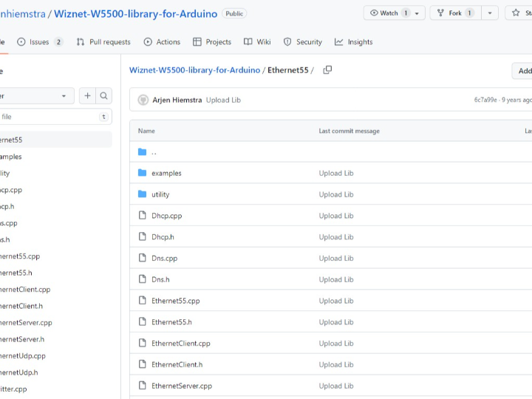This screenshot has width=532, height=399.
Task: Open EthernetClient.cpp in file list
Action: 181,344
